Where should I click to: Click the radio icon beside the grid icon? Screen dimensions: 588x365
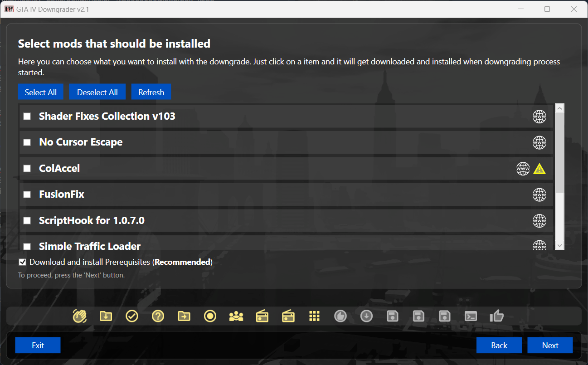point(288,316)
